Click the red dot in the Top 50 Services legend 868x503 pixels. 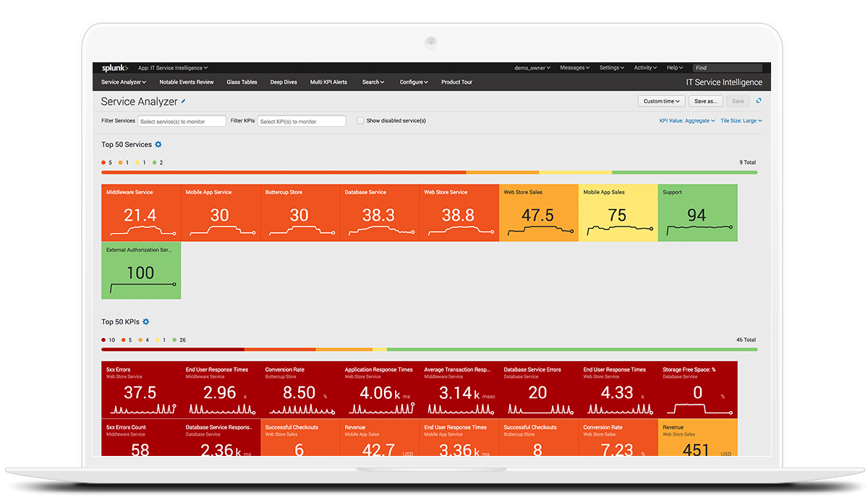pyautogui.click(x=103, y=163)
